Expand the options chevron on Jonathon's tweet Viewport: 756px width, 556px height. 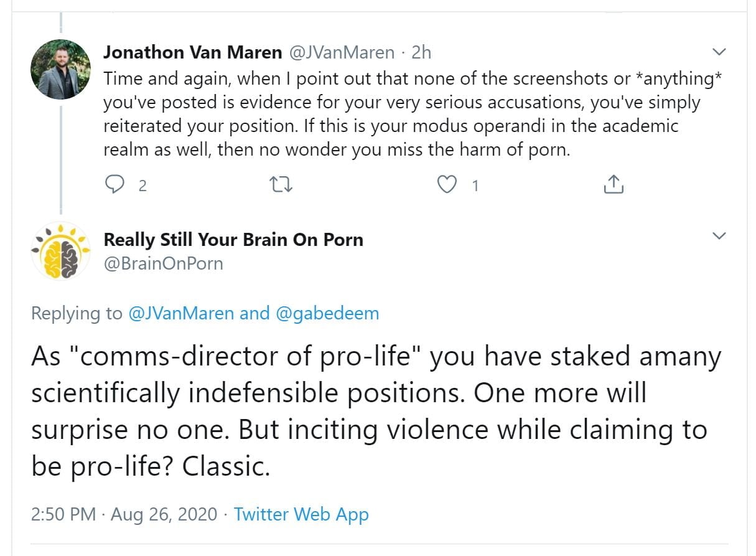pyautogui.click(x=719, y=51)
